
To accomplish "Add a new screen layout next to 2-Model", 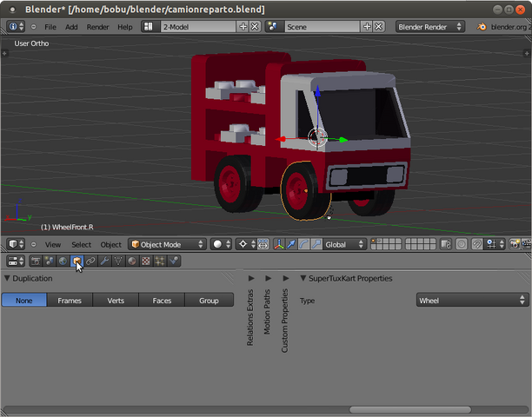I will coord(243,26).
